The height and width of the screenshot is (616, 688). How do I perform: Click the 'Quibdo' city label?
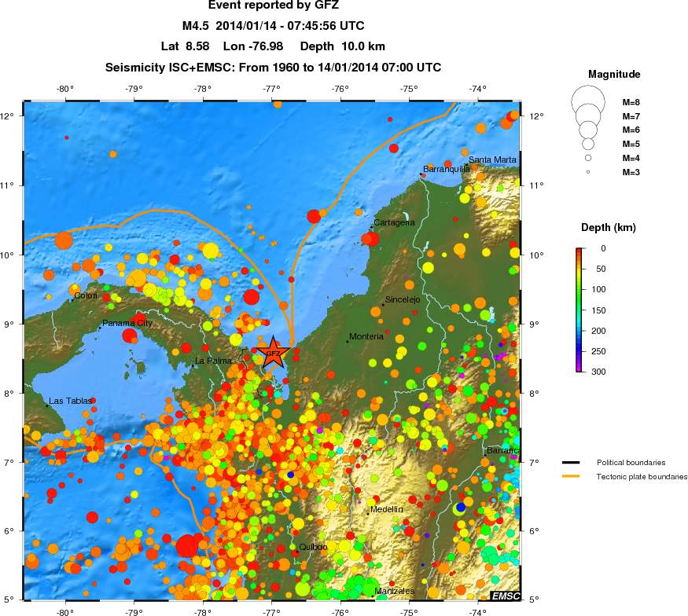(x=313, y=547)
